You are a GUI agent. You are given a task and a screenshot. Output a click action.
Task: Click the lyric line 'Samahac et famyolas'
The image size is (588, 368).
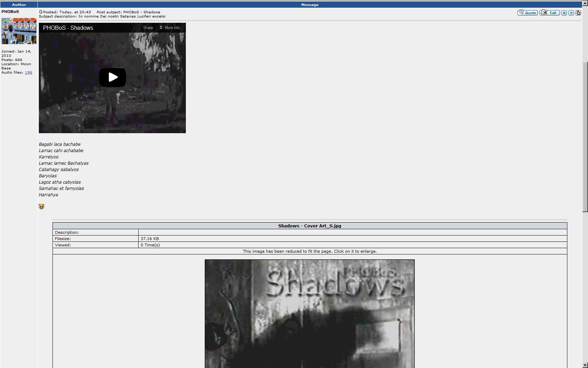point(61,189)
